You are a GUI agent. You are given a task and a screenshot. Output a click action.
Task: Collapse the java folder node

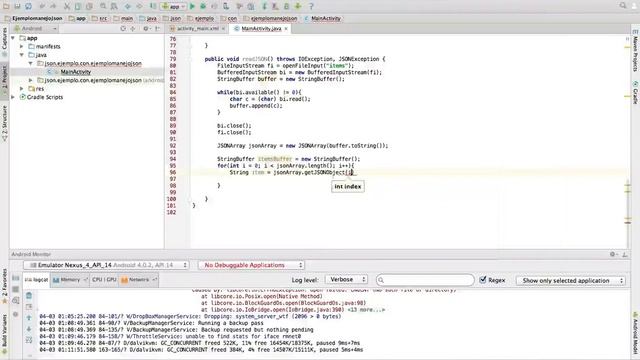tap(22, 55)
